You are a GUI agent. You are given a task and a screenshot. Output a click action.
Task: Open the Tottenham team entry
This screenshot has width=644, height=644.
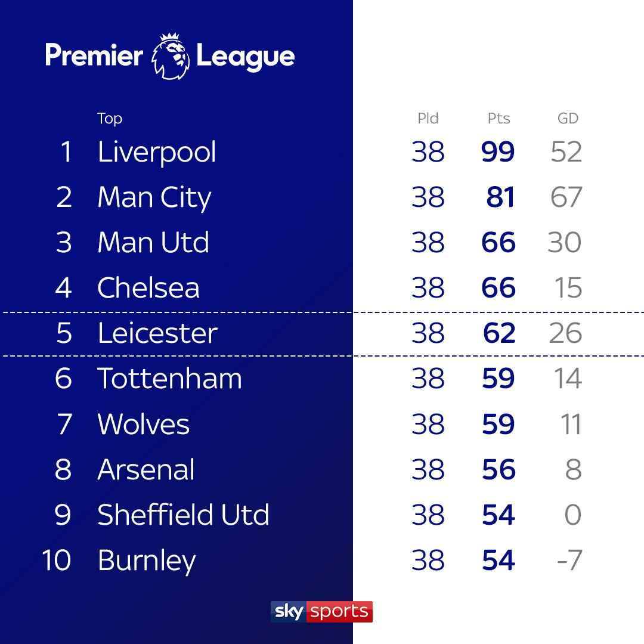click(x=169, y=378)
